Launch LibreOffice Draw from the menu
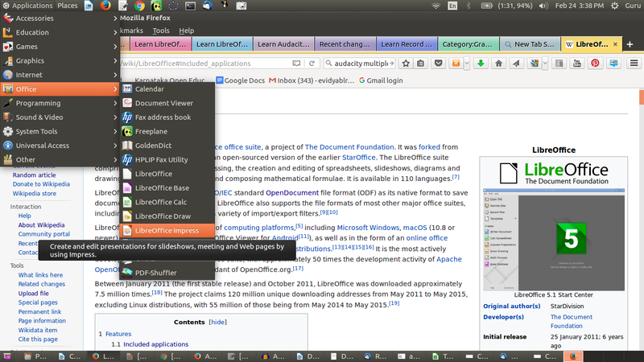Viewport: 644px width, 362px height. click(167, 216)
